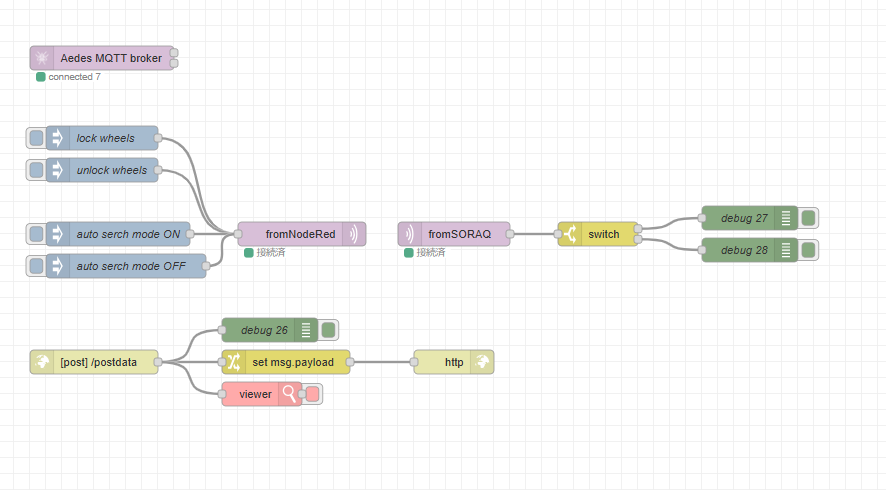Fire the auto serch mode ON inject
Viewport: 886px width, 490px height.
[x=36, y=234]
